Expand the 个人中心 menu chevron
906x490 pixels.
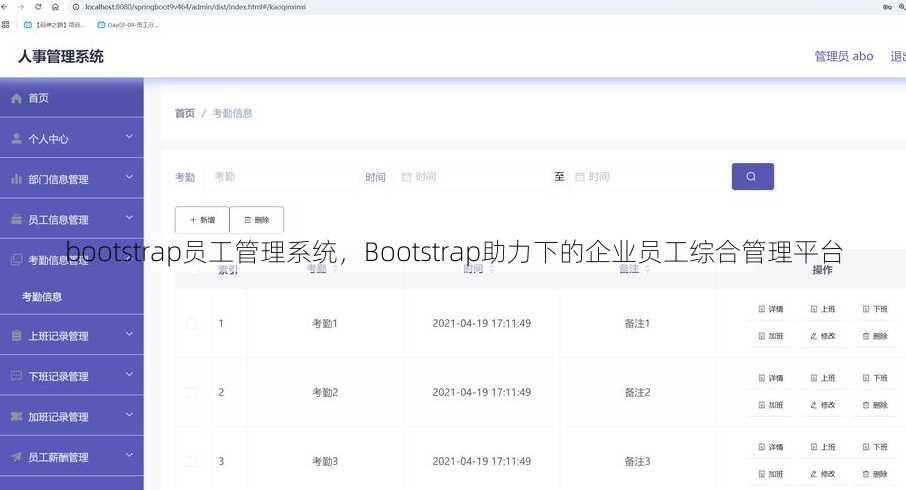[129, 137]
